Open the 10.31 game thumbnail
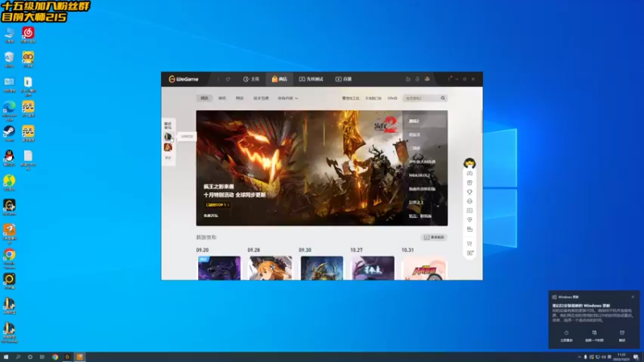Image resolution: width=644 pixels, height=362 pixels. [425, 269]
